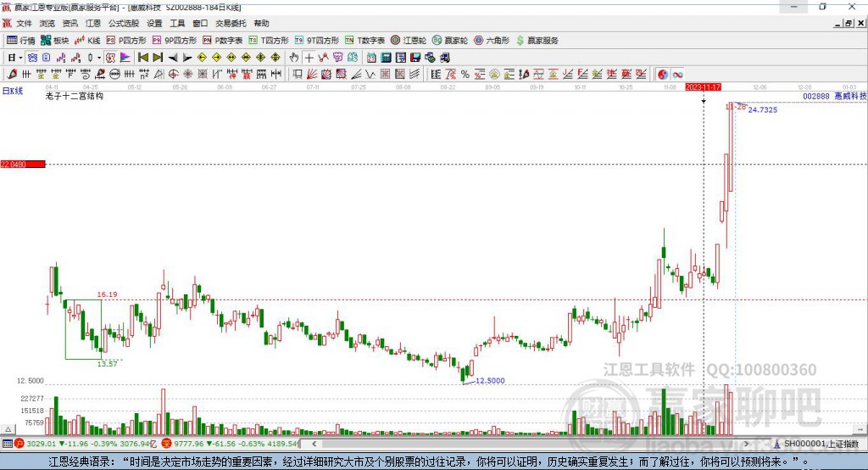Open the T四方形 tool
The image size is (868, 470).
pos(269,41)
